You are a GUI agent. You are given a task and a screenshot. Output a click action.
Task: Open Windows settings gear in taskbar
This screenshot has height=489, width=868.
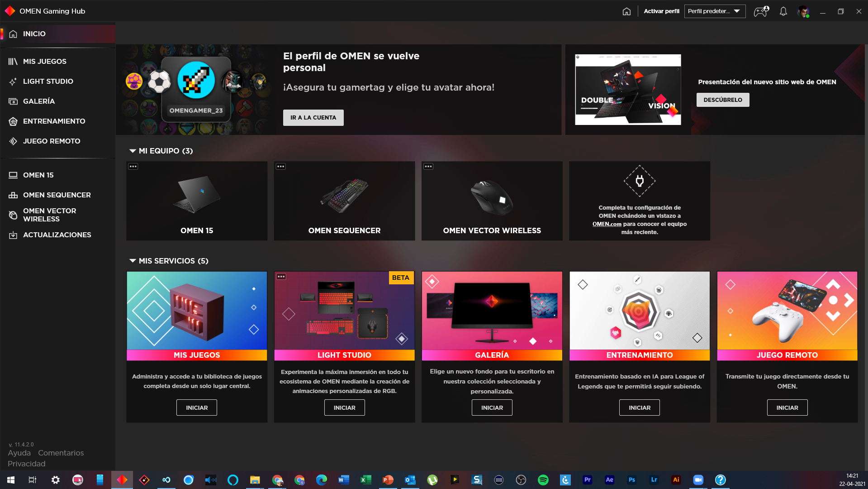(55, 480)
